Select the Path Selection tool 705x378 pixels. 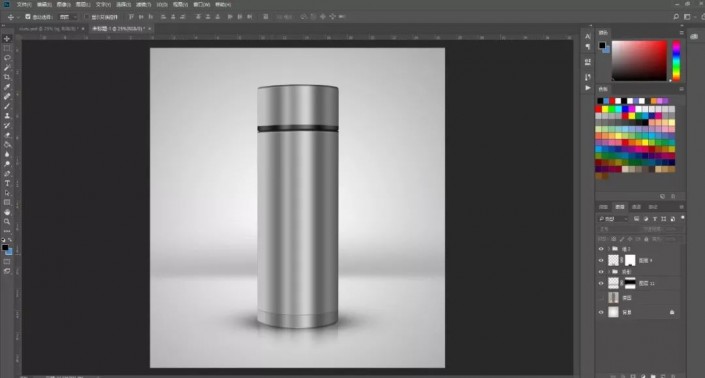tap(7, 193)
